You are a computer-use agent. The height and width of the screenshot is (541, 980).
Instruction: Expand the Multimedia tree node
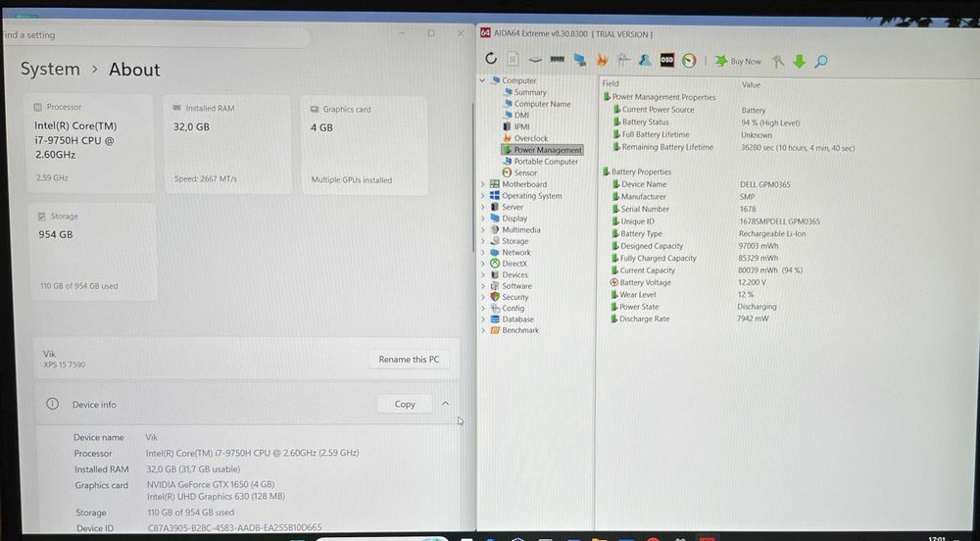click(x=482, y=229)
